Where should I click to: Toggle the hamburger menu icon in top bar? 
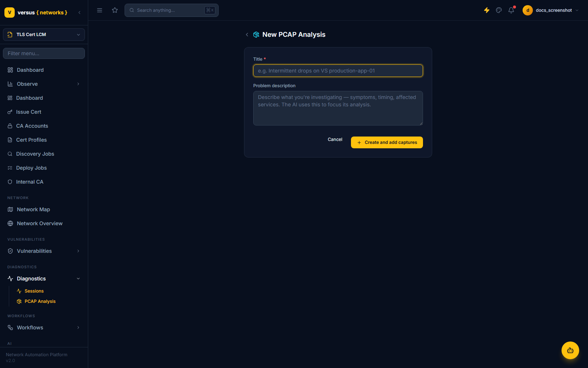click(100, 10)
